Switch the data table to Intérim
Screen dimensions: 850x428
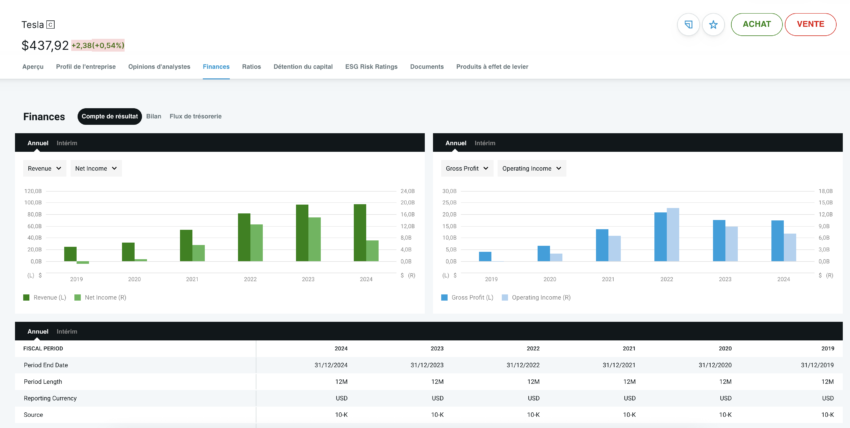67,331
